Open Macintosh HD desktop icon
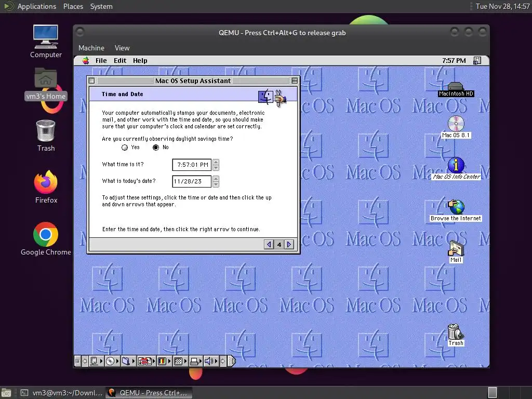The width and height of the screenshot is (532, 399). tap(456, 89)
